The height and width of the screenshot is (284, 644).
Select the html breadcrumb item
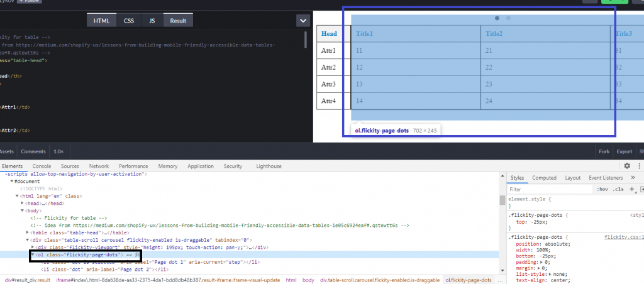click(291, 280)
